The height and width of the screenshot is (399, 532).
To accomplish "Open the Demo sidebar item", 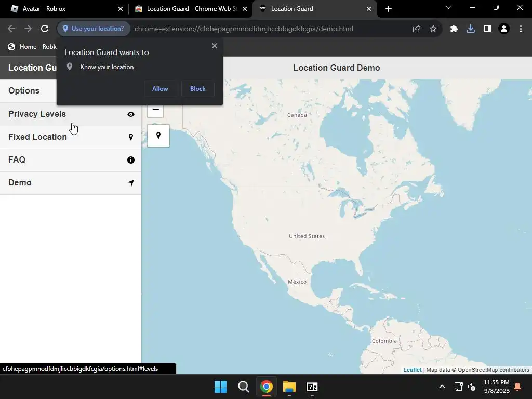I will pos(71,182).
